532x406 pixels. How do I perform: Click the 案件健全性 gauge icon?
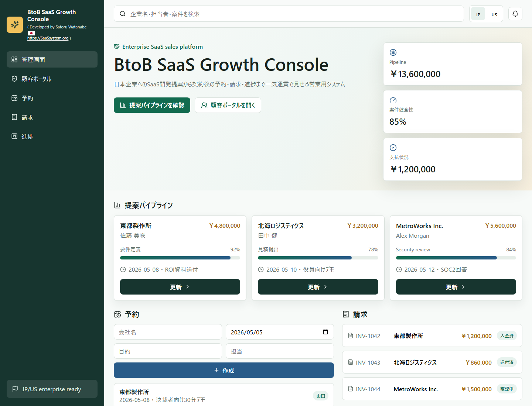click(393, 100)
